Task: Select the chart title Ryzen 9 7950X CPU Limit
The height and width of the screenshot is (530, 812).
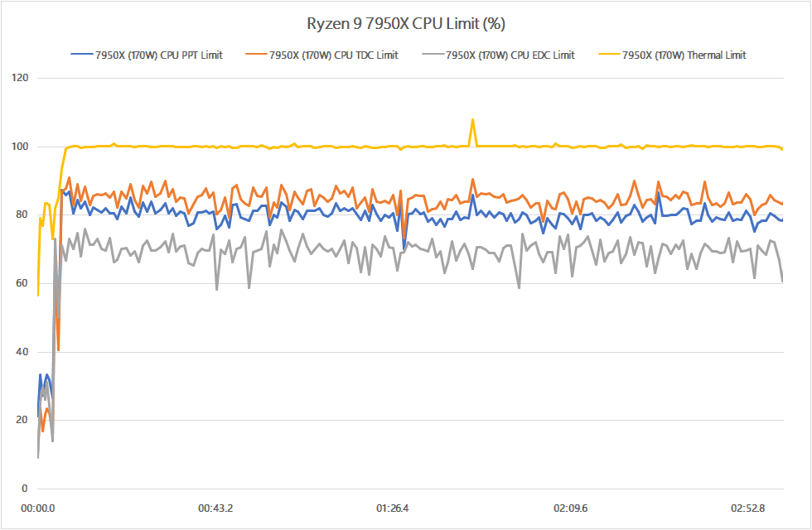Action: point(405,23)
